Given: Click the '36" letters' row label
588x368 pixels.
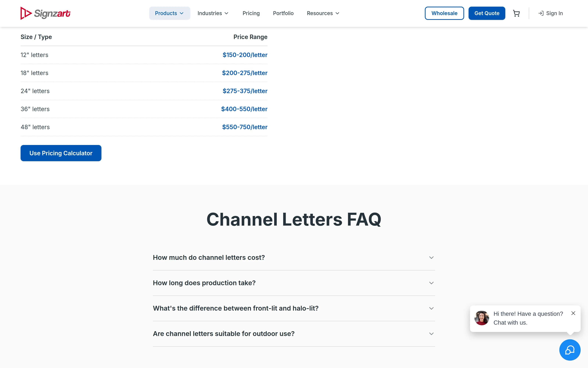Looking at the screenshot, I should (35, 109).
